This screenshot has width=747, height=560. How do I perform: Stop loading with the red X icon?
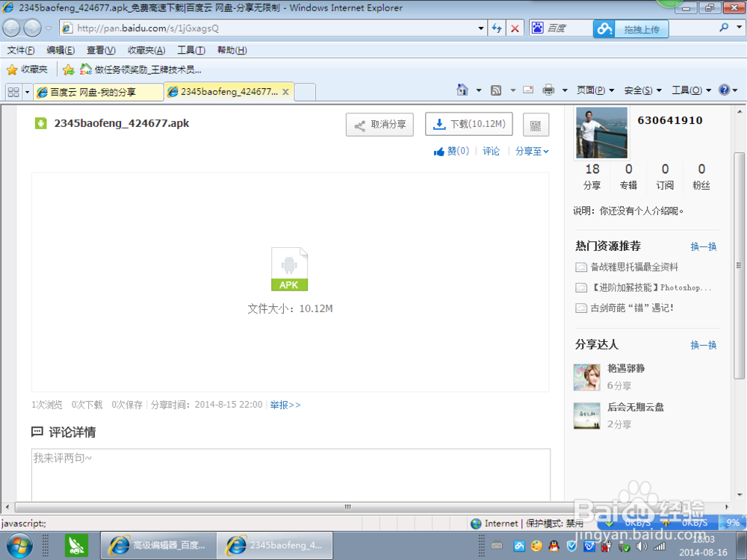coord(515,28)
